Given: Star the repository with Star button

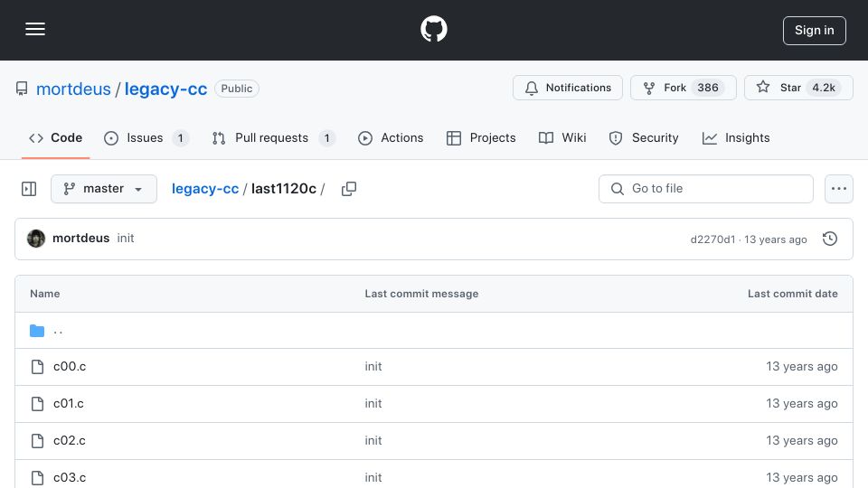Looking at the screenshot, I should pyautogui.click(x=798, y=88).
